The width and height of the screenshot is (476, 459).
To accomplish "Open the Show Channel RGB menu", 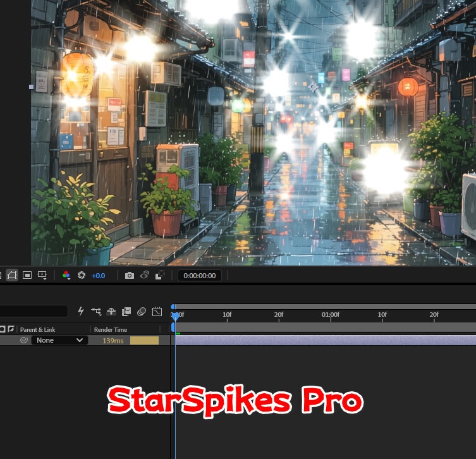I will tap(66, 276).
